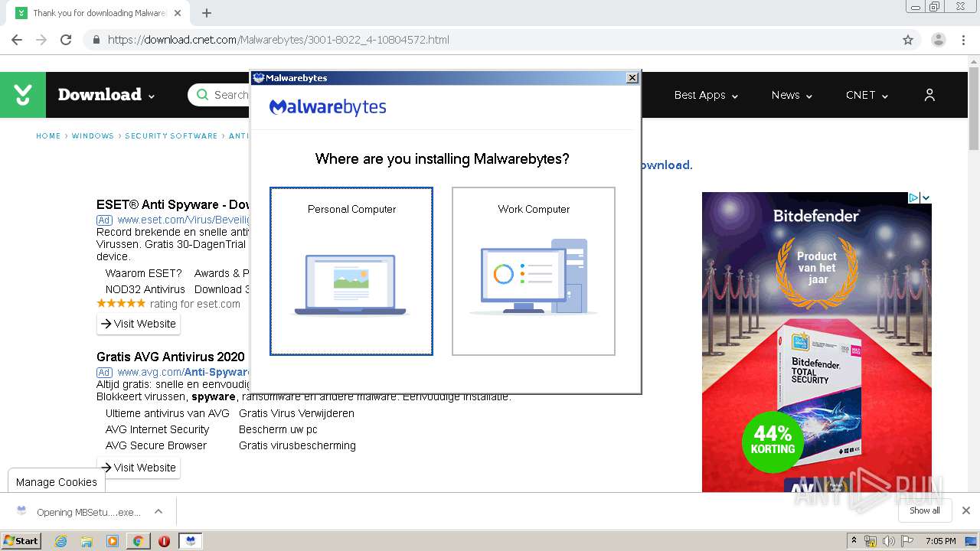The height and width of the screenshot is (551, 980).
Task: Open the Action Center flag tray icon
Action: click(906, 541)
